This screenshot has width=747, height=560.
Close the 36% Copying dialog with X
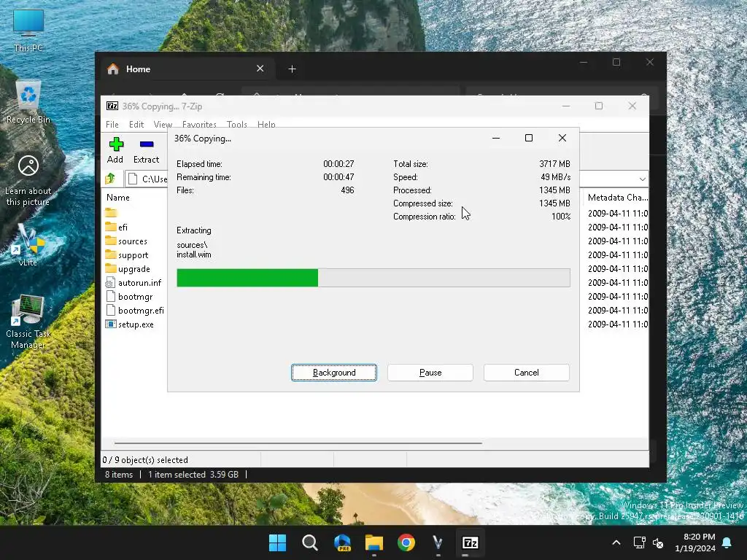click(x=562, y=138)
